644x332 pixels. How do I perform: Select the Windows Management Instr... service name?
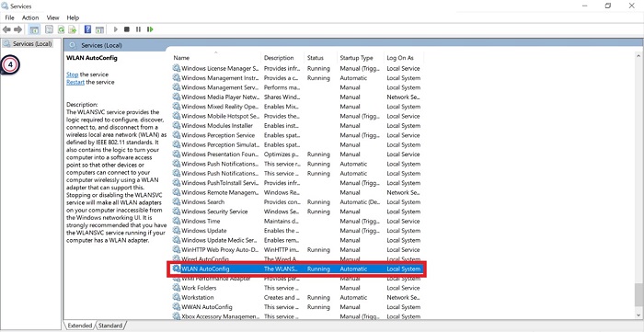220,78
